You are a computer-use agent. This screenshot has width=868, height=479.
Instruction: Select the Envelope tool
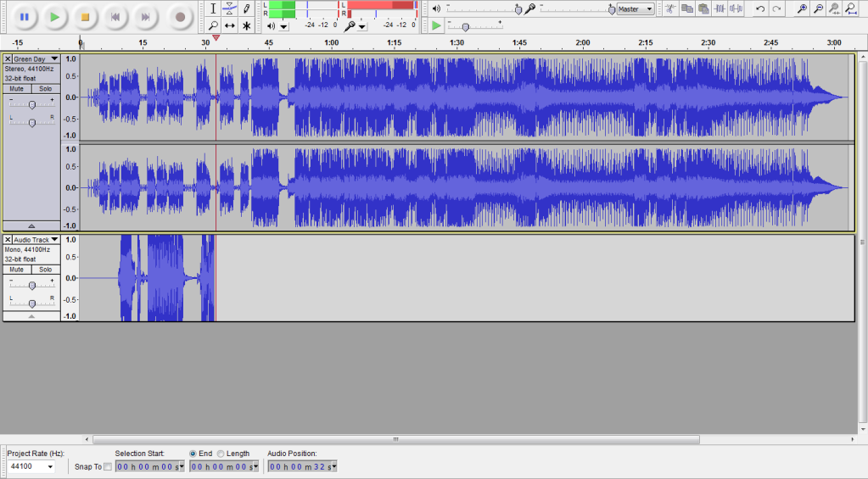[230, 8]
